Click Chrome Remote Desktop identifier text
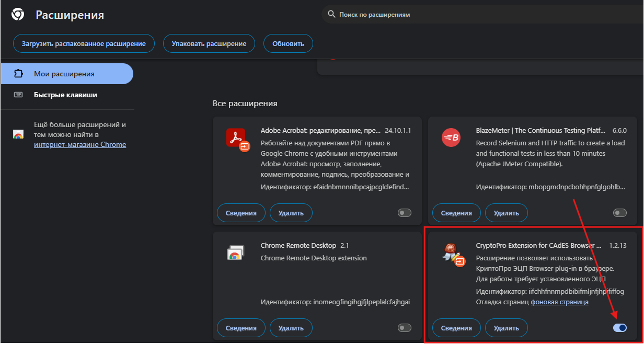This screenshot has width=644, height=344. click(x=336, y=302)
